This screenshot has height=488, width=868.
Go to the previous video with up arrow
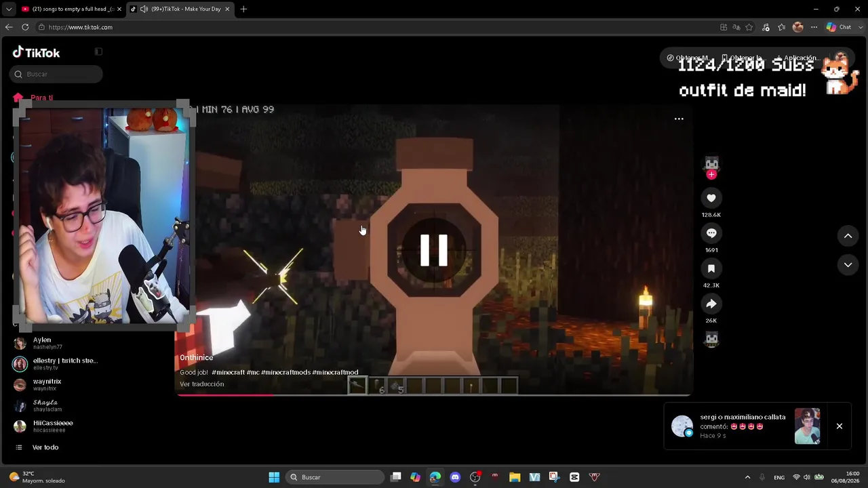[x=848, y=236]
